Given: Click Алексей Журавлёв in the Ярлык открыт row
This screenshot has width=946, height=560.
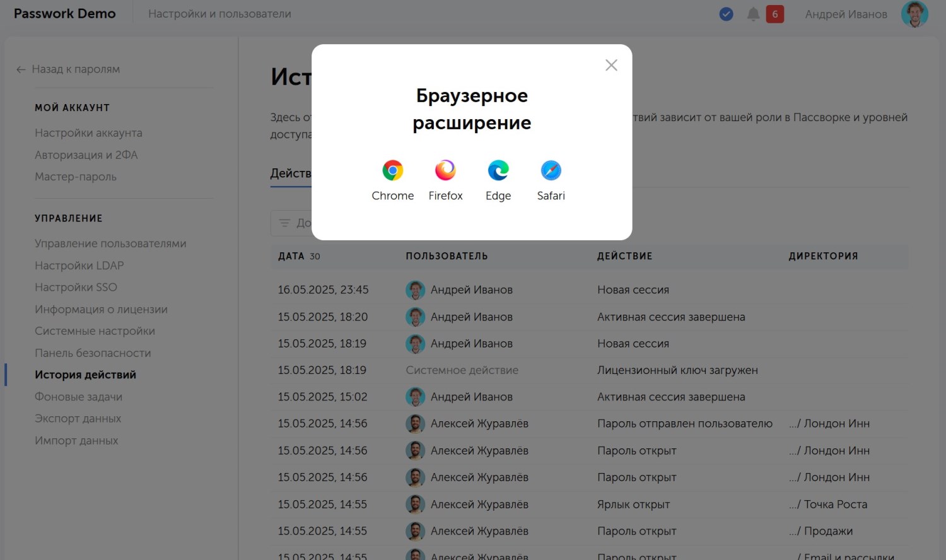Looking at the screenshot, I should click(x=479, y=505).
